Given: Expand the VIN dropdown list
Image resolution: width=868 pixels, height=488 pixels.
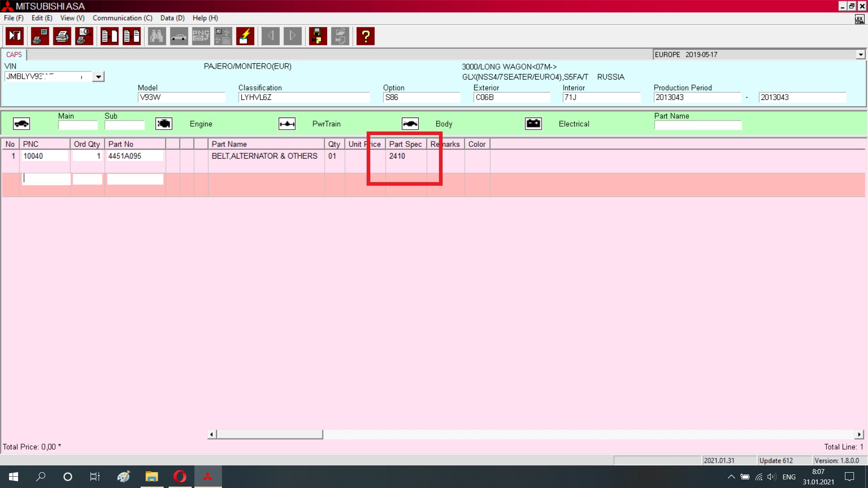Looking at the screenshot, I should pos(98,77).
